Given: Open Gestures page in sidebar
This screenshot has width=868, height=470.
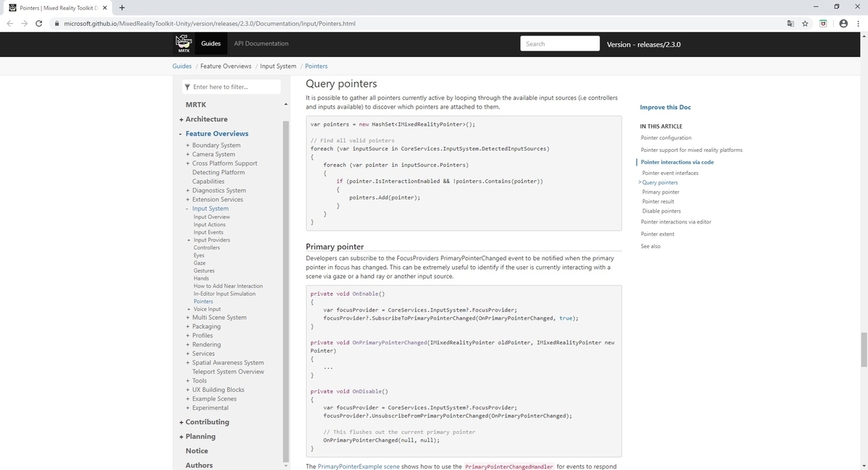Looking at the screenshot, I should click(x=204, y=270).
